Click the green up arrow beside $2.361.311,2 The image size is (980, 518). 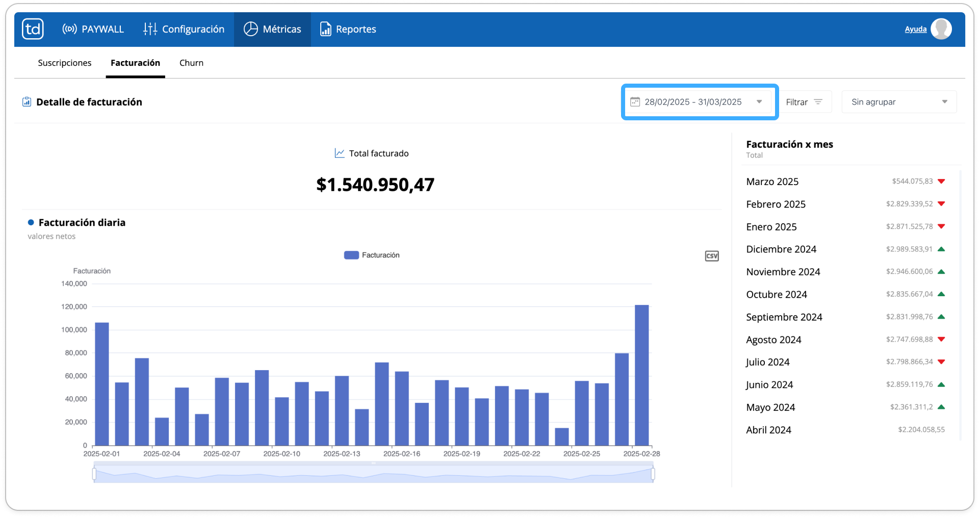(941, 407)
